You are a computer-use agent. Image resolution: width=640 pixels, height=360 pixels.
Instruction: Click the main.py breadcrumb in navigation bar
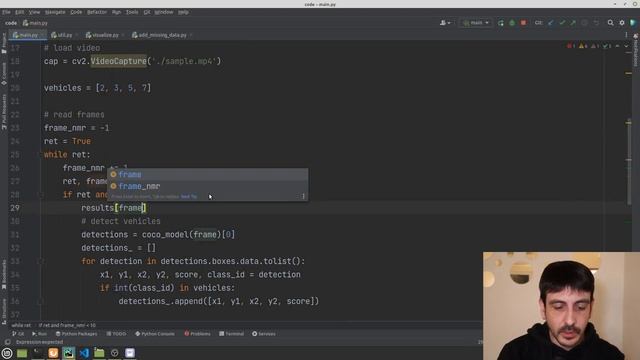35,23
